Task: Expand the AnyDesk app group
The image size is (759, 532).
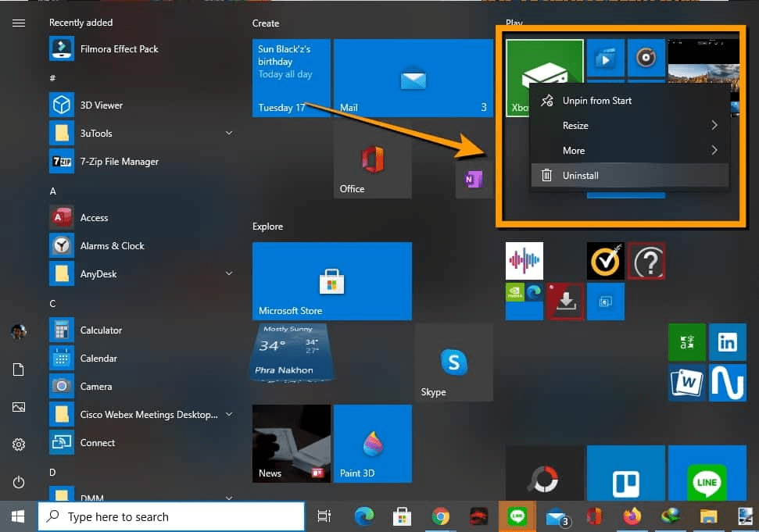Action: (x=228, y=273)
